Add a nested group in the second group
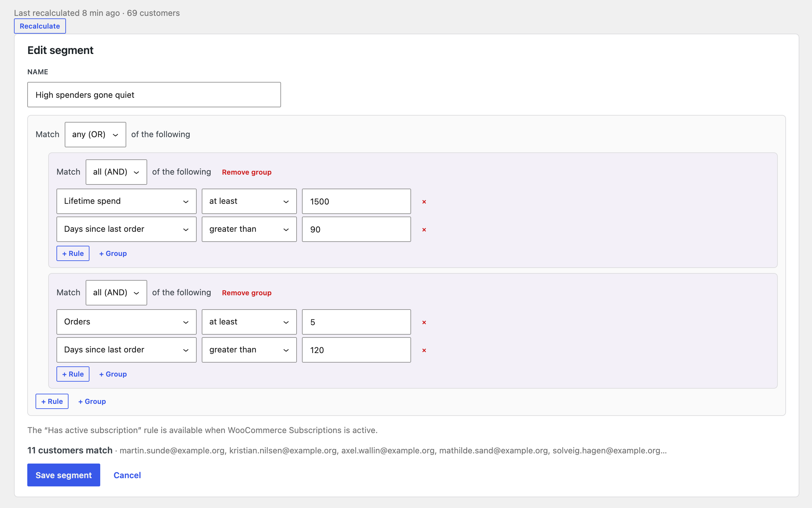 (x=113, y=374)
